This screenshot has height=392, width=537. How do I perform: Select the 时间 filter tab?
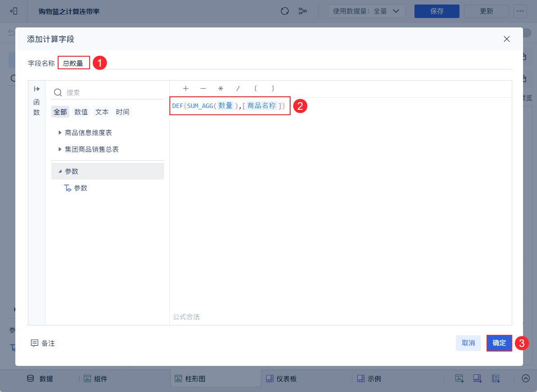tap(123, 112)
